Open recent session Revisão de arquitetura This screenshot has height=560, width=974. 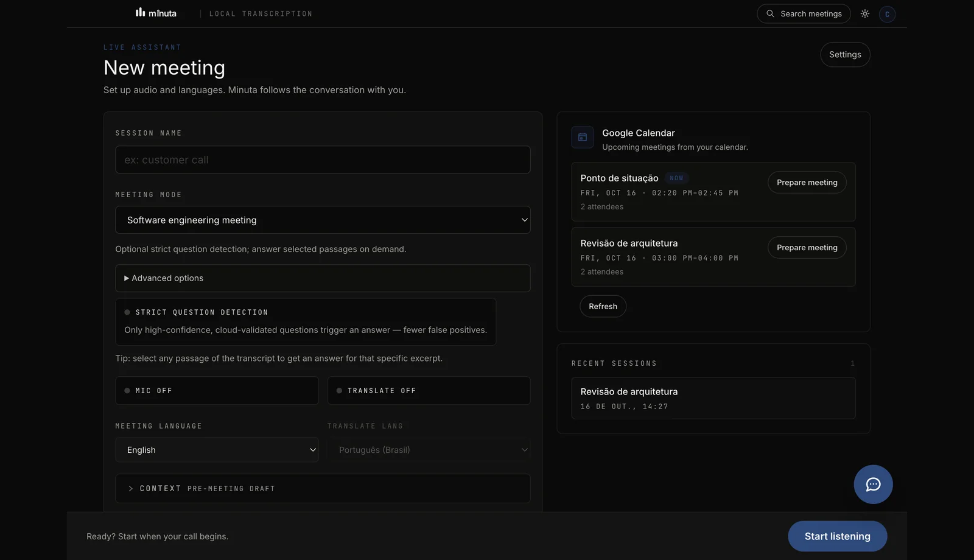(713, 398)
